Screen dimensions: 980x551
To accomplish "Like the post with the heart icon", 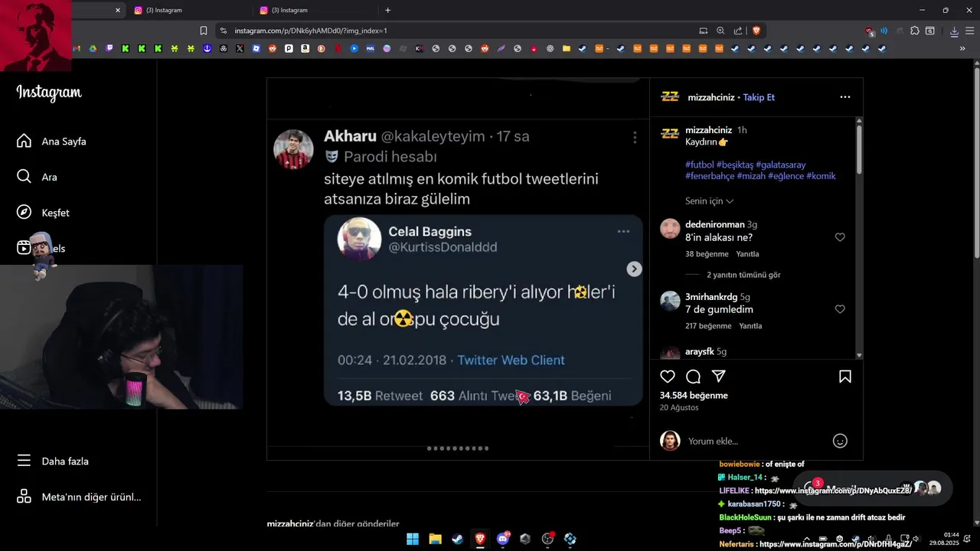I will (668, 377).
